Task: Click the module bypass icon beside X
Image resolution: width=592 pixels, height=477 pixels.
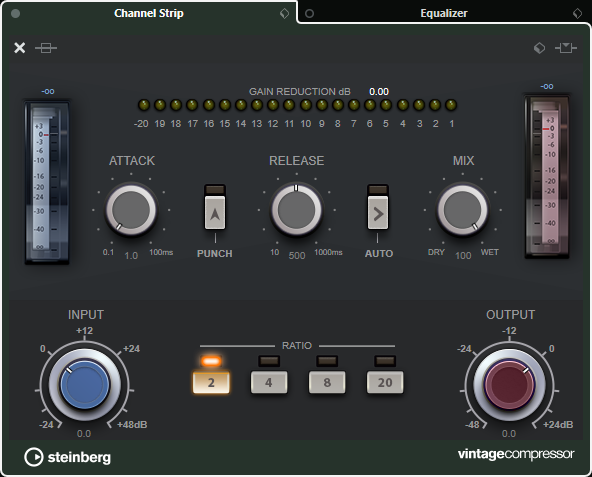Action: (46, 48)
